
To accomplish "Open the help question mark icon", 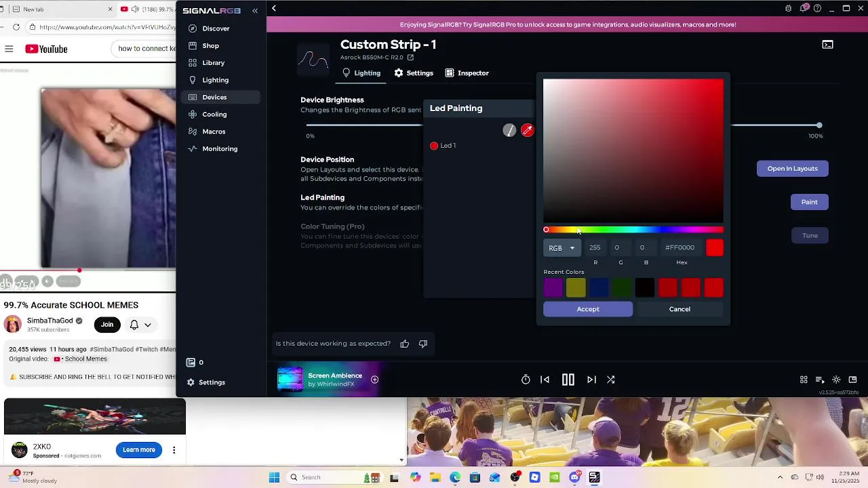I will click(x=817, y=8).
